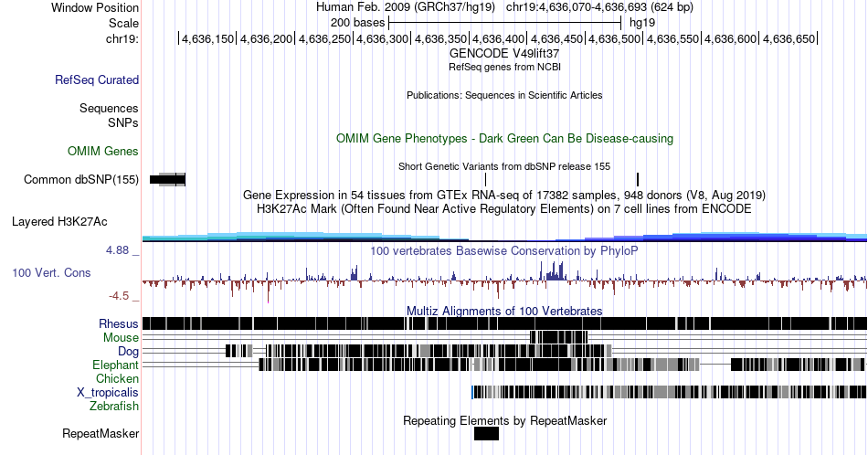Click the chr19: base position label
868x455 pixels.
tap(122, 38)
